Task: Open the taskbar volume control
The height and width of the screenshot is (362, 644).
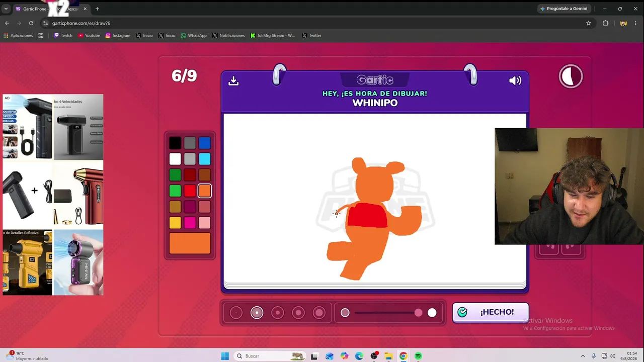Action: 612,356
